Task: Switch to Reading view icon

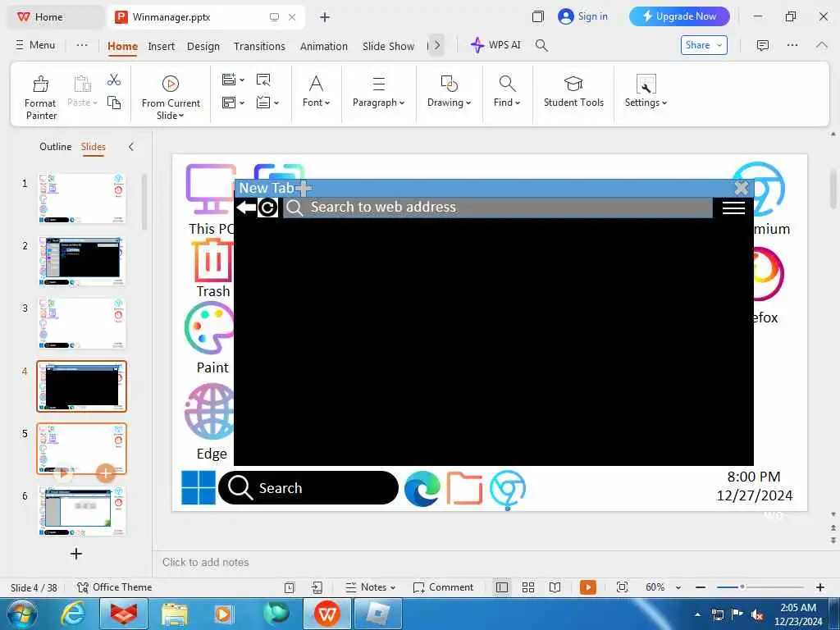Action: tap(555, 587)
